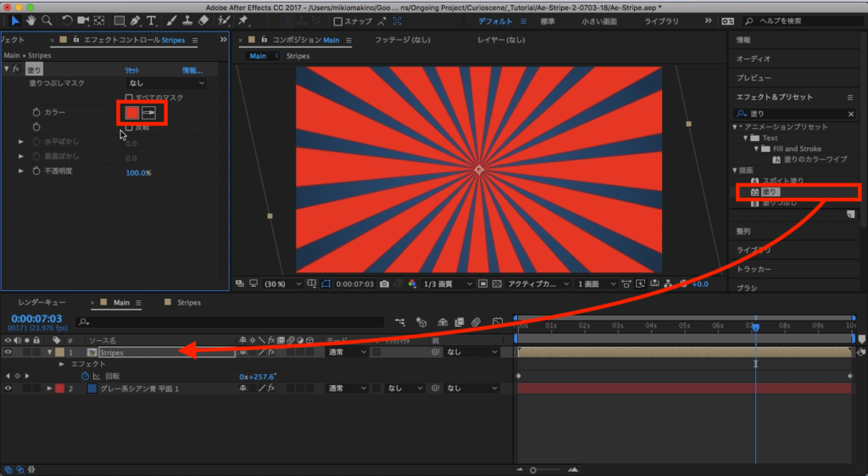Click リセット to reset the effect

pyautogui.click(x=132, y=70)
